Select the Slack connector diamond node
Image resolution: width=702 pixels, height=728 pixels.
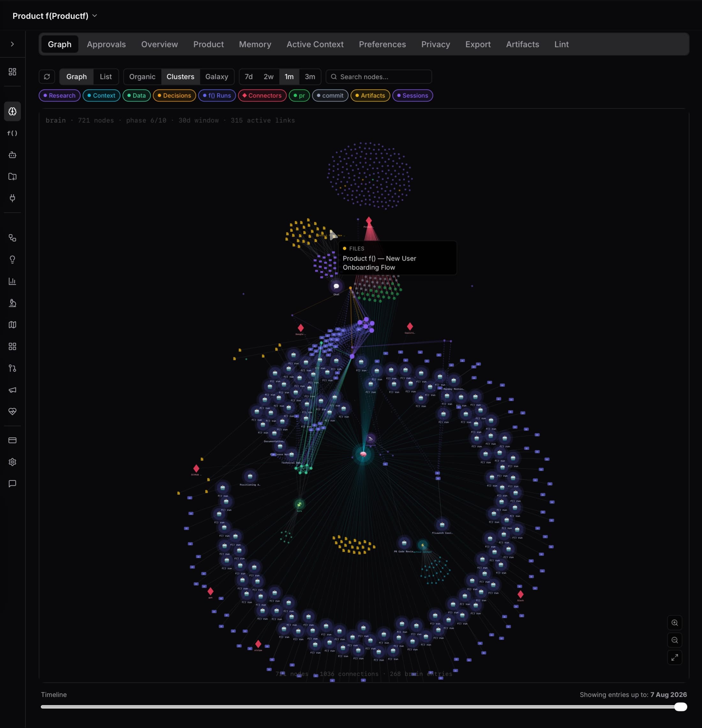pos(520,594)
